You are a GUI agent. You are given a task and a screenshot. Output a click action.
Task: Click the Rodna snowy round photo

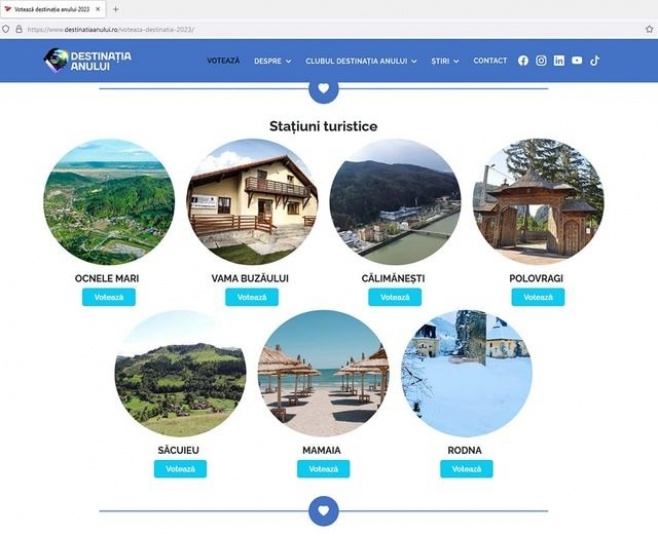coord(466,374)
